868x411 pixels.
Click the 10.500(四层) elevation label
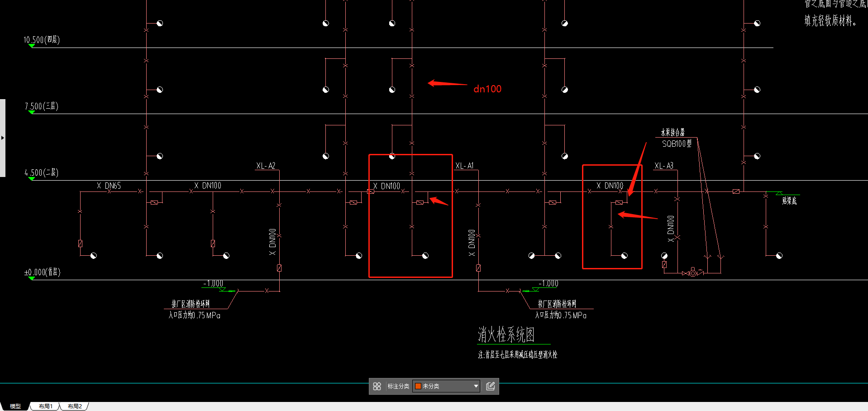point(42,40)
